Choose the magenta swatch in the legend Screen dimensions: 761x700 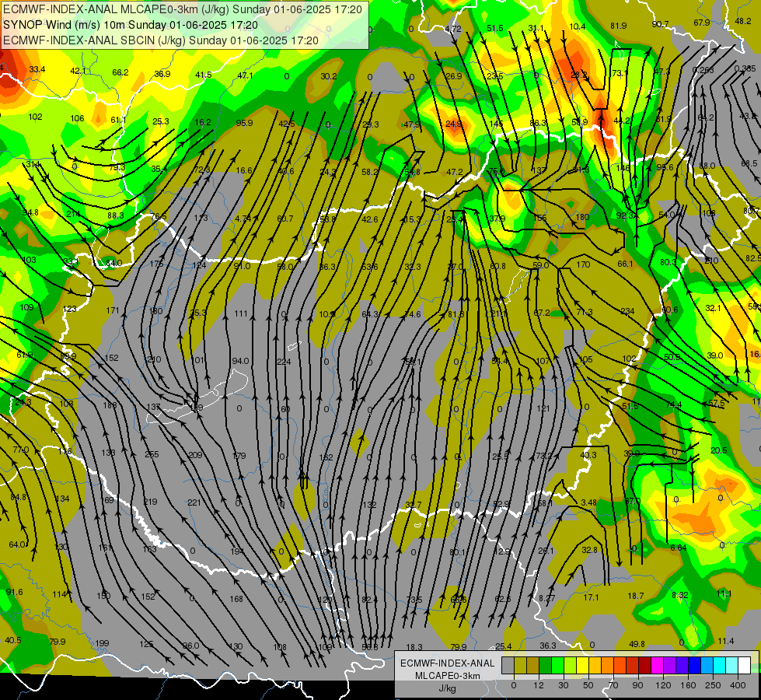point(658,666)
